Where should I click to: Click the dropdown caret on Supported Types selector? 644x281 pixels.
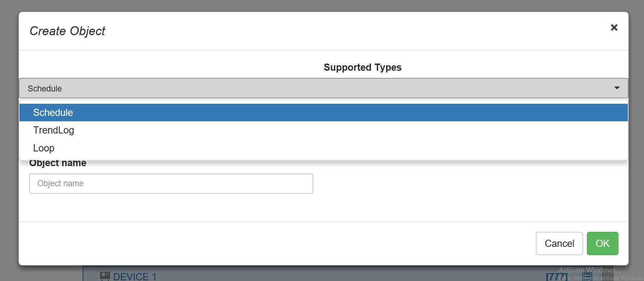pos(617,88)
